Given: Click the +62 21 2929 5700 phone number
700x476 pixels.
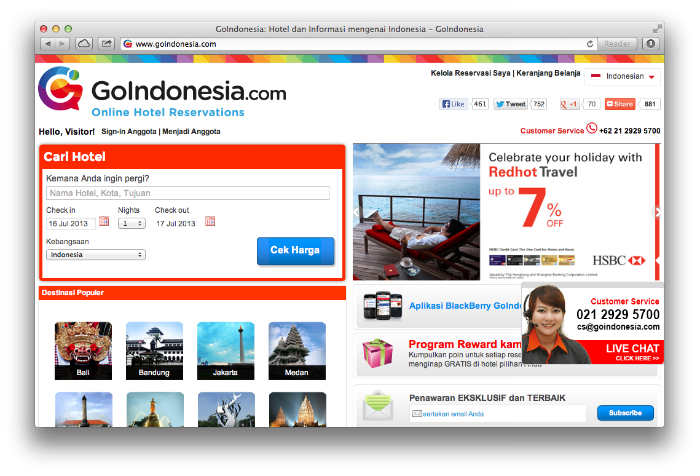Looking at the screenshot, I should 629,131.
